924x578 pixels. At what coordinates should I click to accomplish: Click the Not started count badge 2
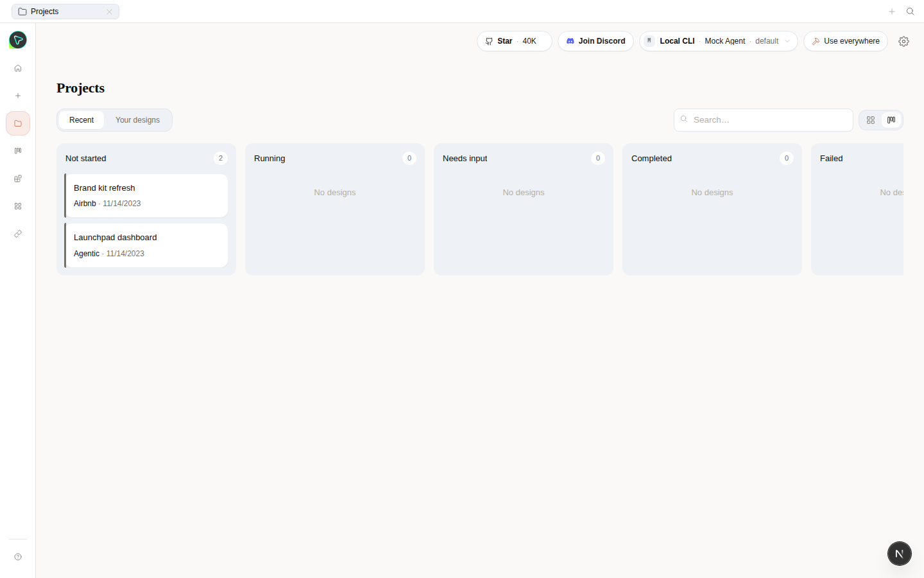click(221, 158)
